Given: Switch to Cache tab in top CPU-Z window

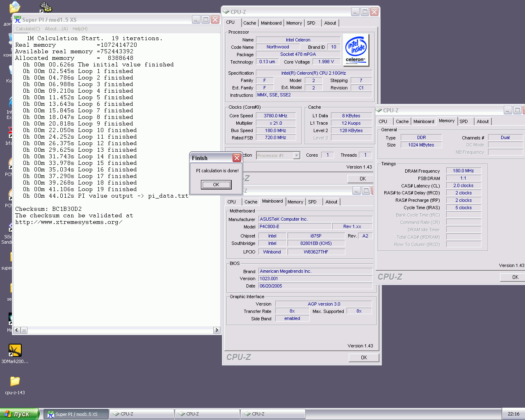Looking at the screenshot, I should pyautogui.click(x=250, y=23).
